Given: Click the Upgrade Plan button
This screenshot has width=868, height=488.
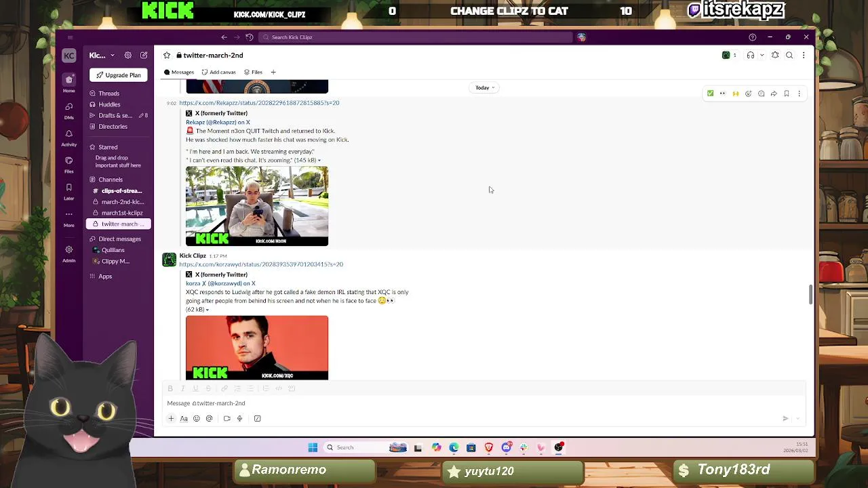Looking at the screenshot, I should [119, 75].
